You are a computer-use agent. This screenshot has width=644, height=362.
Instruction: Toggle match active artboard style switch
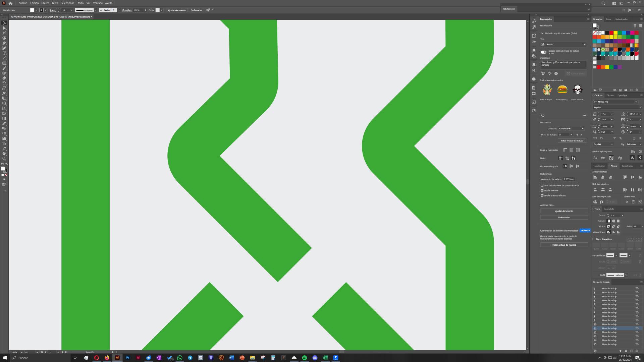point(543,52)
